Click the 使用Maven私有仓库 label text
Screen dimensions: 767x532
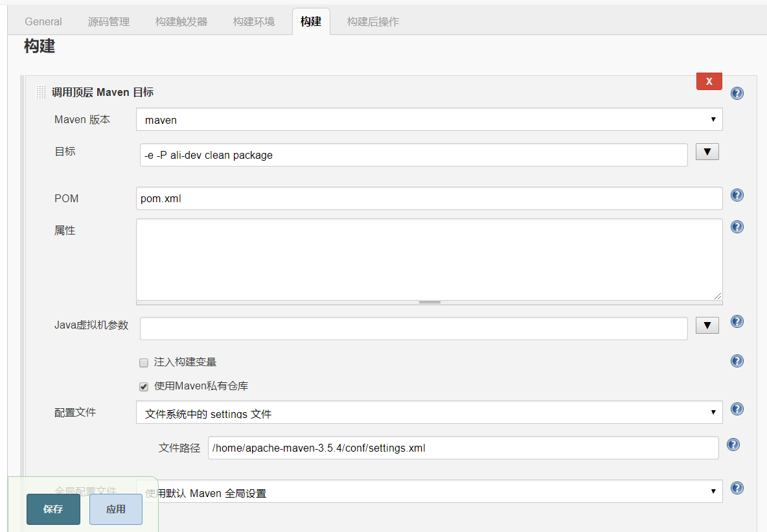click(201, 386)
